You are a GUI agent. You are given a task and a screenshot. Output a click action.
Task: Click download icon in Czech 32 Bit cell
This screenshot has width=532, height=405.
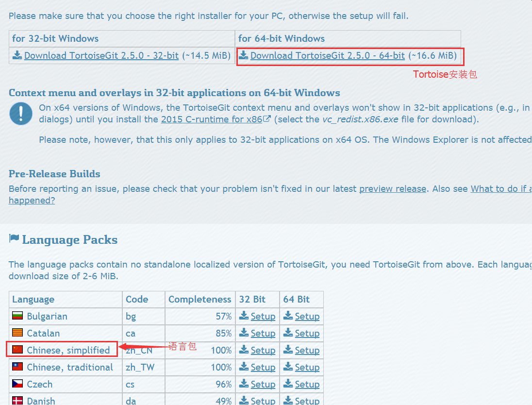pyautogui.click(x=244, y=383)
